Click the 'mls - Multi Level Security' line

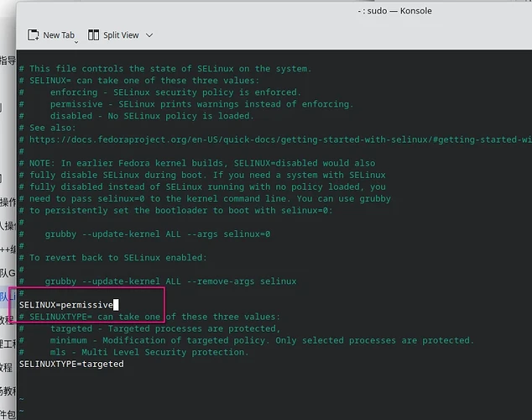tap(149, 352)
